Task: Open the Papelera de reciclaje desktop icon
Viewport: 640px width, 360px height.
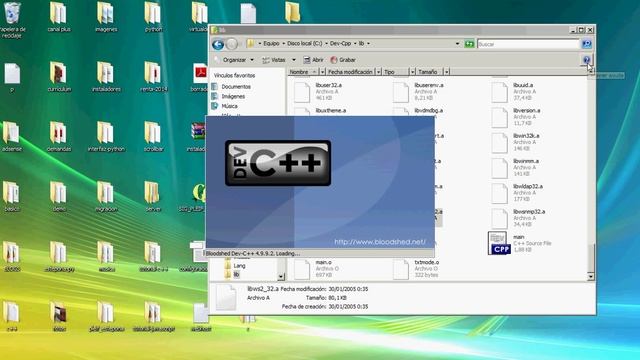Action: [x=12, y=20]
